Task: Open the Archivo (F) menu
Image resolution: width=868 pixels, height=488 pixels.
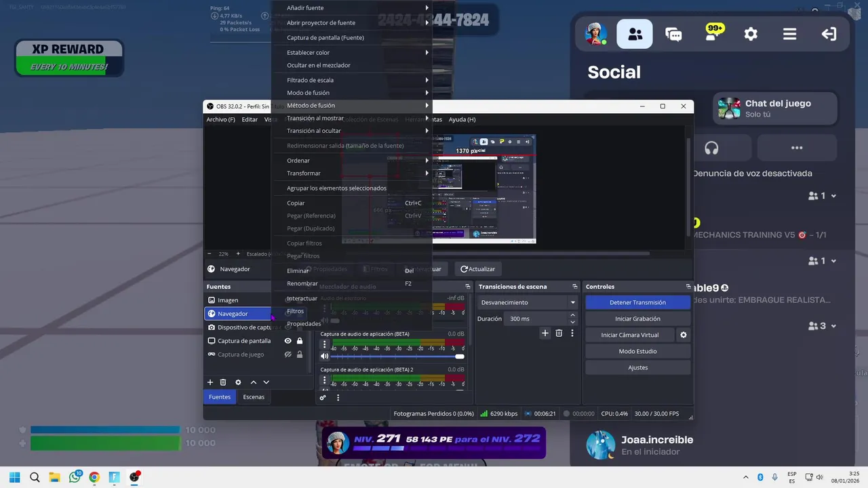Action: tap(220, 119)
